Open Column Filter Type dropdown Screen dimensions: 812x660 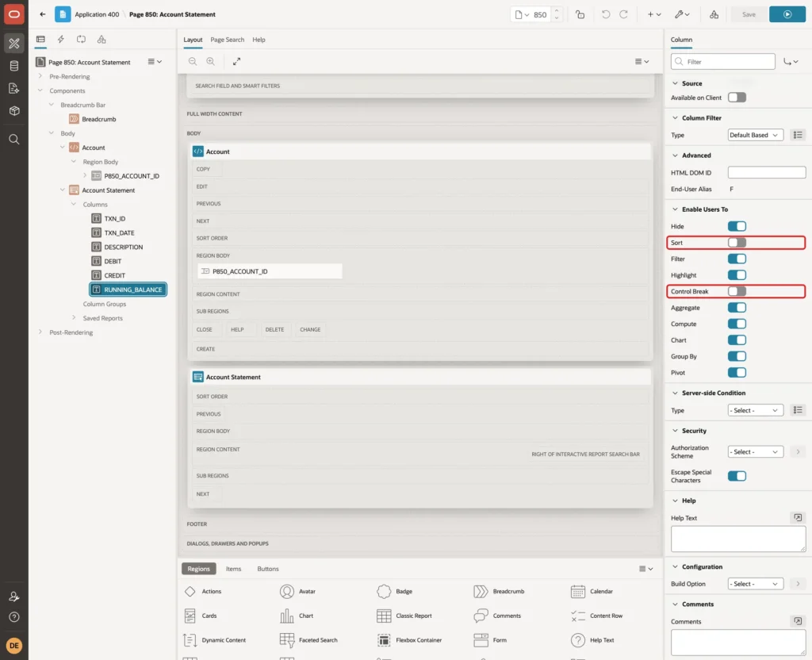pyautogui.click(x=755, y=135)
